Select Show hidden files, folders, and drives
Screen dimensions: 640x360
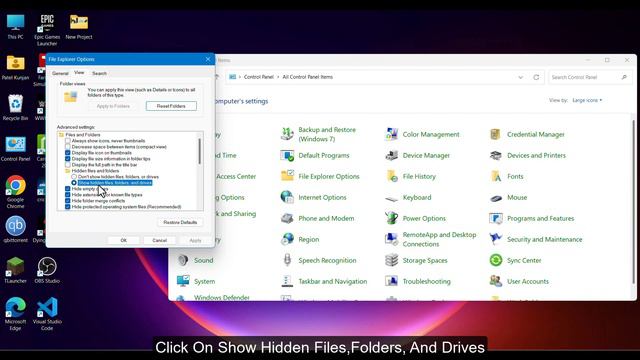pyautogui.click(x=74, y=182)
